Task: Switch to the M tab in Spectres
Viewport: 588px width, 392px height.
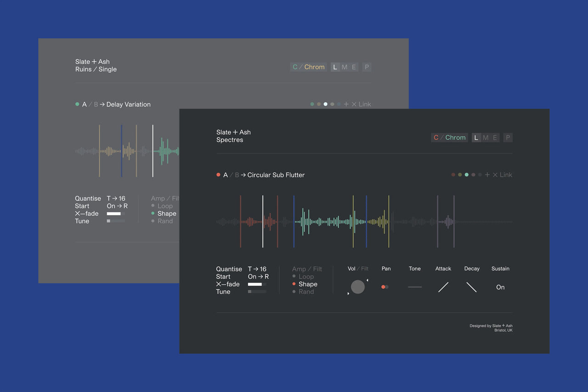Action: [x=486, y=137]
